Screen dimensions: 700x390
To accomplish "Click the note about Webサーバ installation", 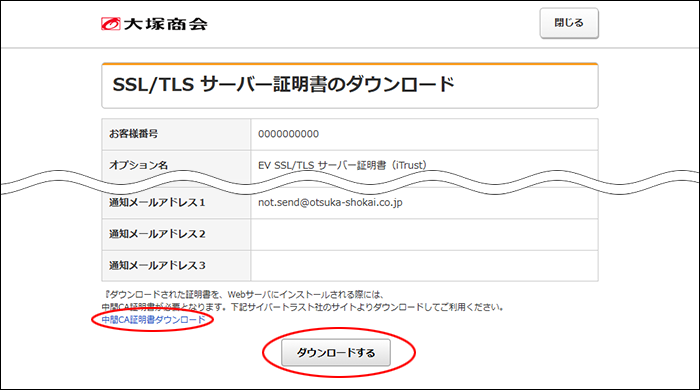I will pos(244,295).
